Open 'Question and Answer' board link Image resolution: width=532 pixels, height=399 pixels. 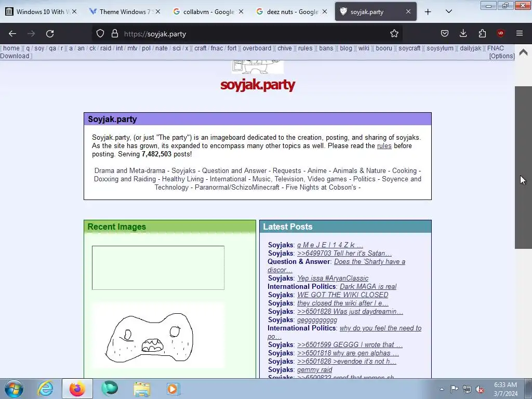pyautogui.click(x=234, y=170)
